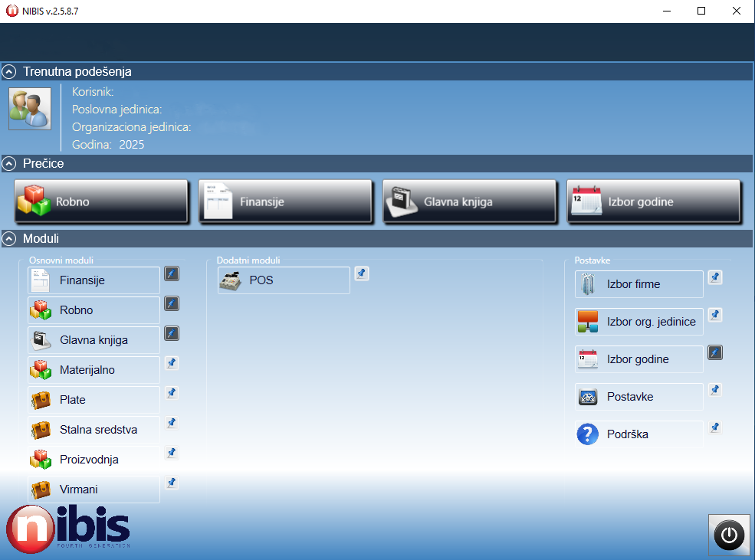
Task: Open the Virmani module
Action: point(94,490)
